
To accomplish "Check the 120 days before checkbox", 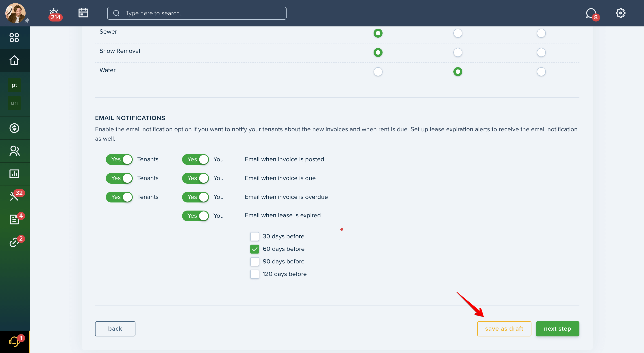I will point(255,274).
